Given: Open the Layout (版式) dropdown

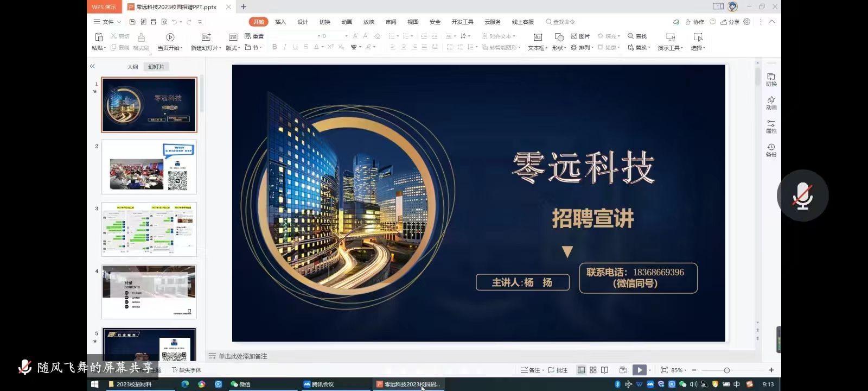Looking at the screenshot, I should (x=233, y=48).
